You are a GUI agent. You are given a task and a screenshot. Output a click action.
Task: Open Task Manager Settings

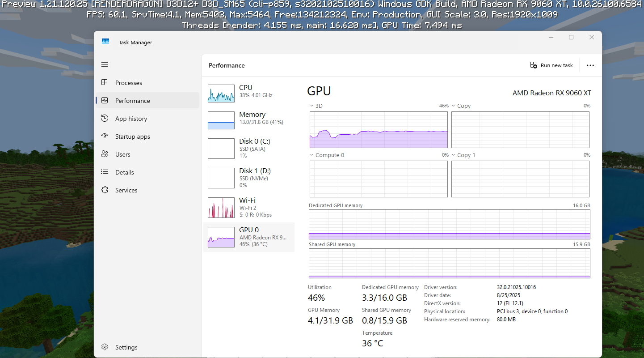tap(147, 347)
